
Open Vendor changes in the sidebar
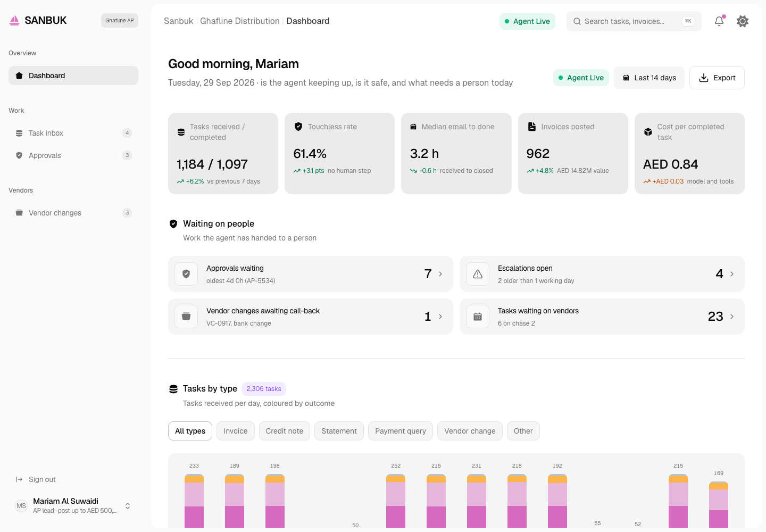coord(73,213)
